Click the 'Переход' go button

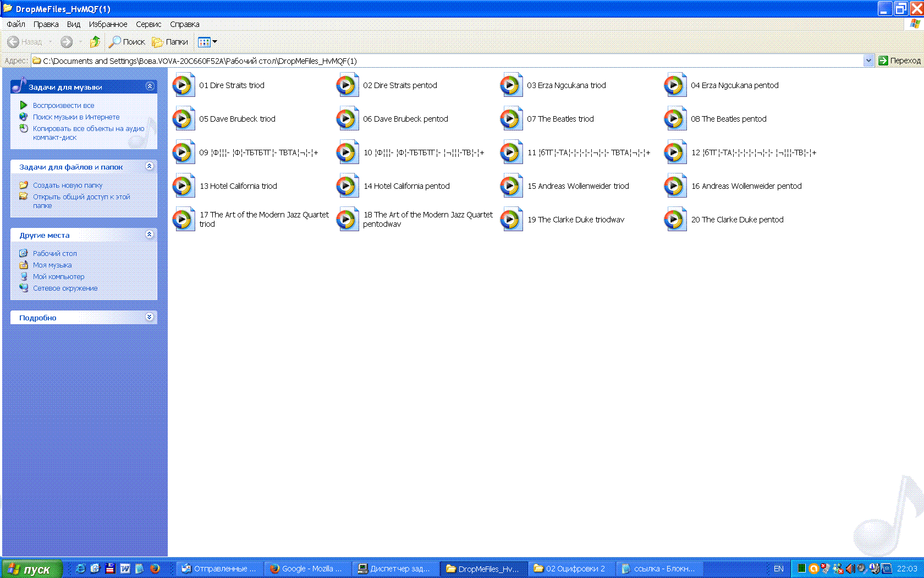pyautogui.click(x=899, y=61)
